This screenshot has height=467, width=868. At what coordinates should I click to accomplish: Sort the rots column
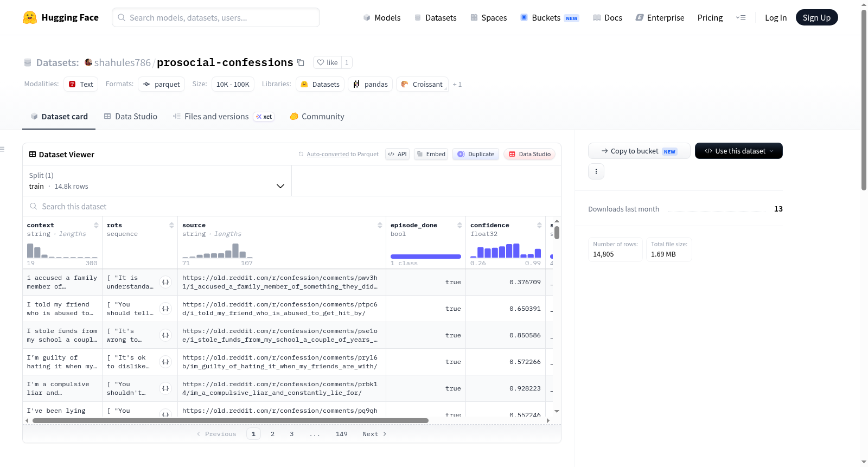click(x=171, y=225)
